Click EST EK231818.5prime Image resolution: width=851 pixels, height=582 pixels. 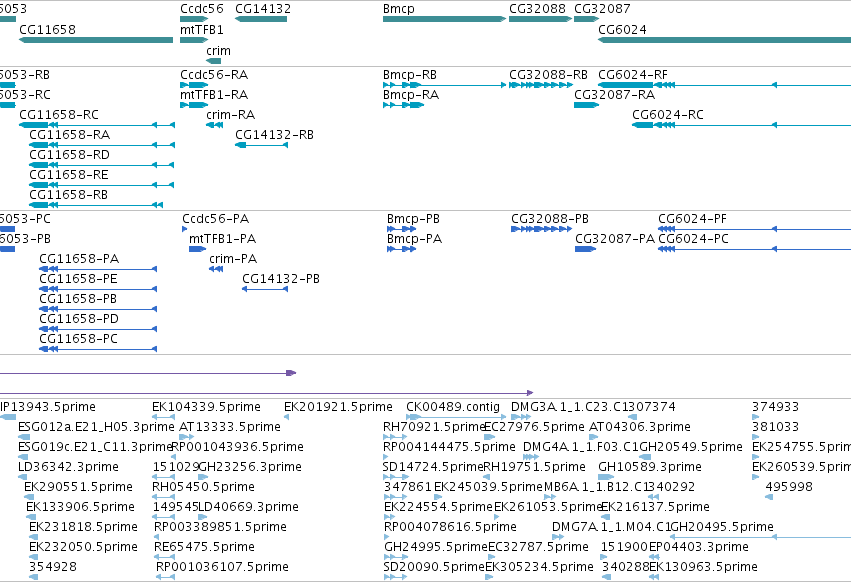pos(33,537)
